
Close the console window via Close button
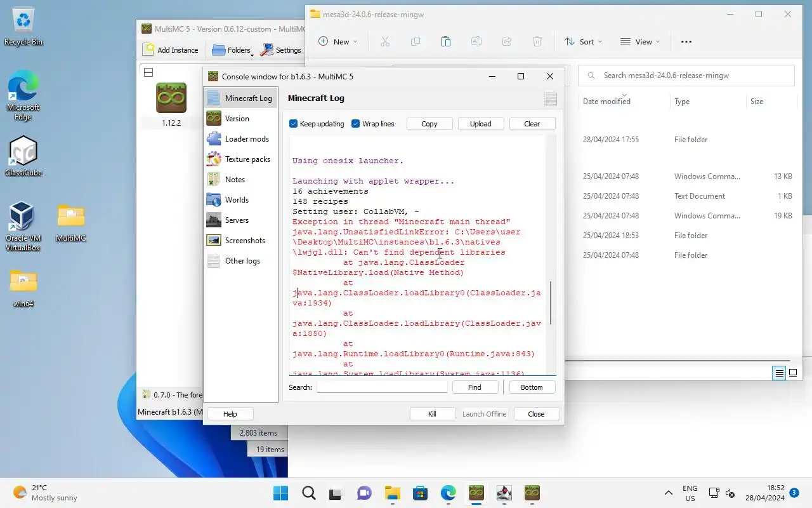pyautogui.click(x=536, y=414)
